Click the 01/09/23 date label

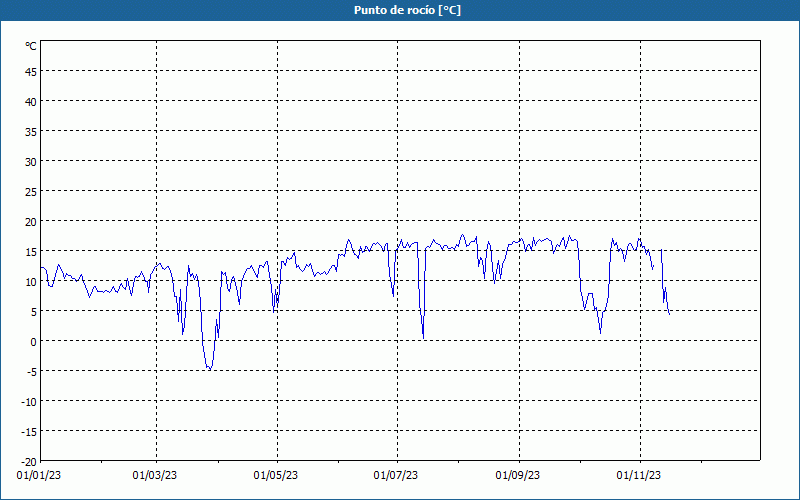[518, 476]
